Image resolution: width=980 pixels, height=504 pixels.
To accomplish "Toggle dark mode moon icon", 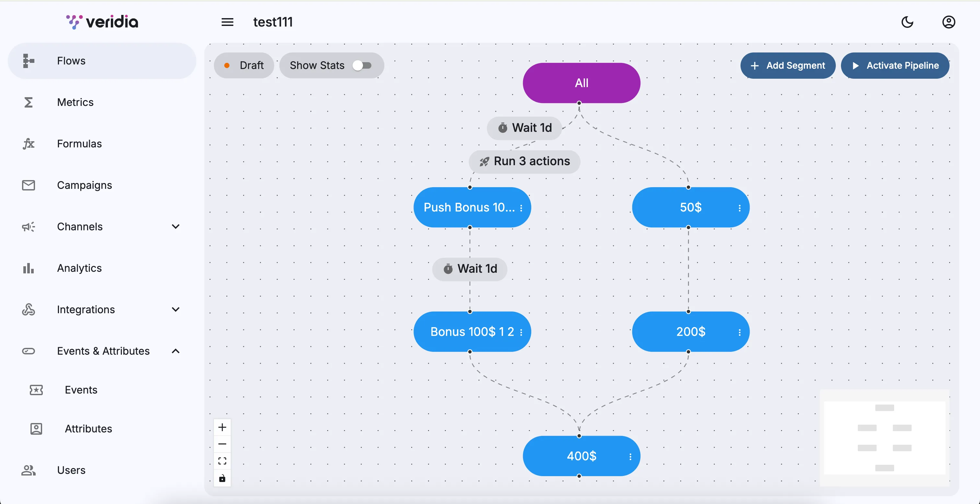I will pyautogui.click(x=907, y=22).
